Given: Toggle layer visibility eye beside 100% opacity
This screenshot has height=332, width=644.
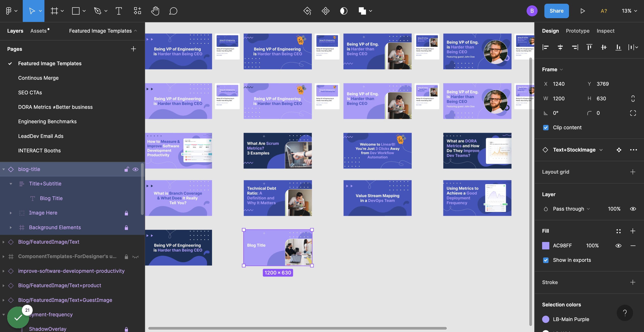Looking at the screenshot, I should pos(633,209).
